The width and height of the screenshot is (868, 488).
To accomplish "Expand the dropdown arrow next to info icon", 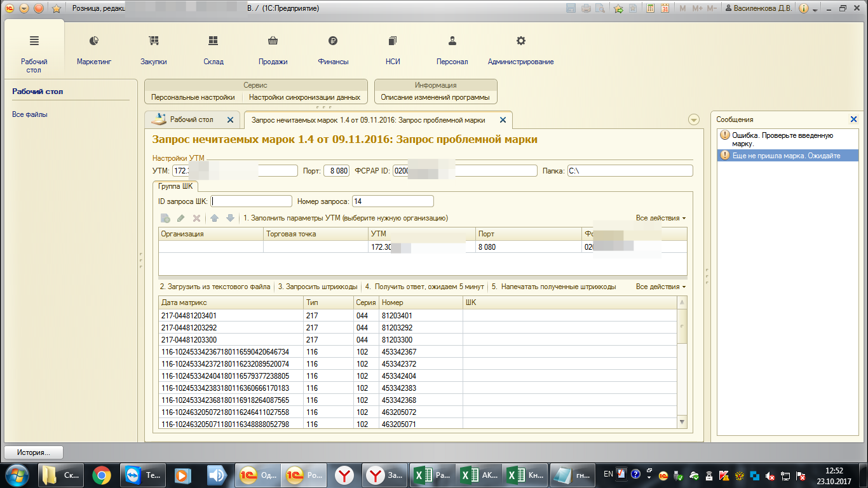I will pyautogui.click(x=815, y=9).
